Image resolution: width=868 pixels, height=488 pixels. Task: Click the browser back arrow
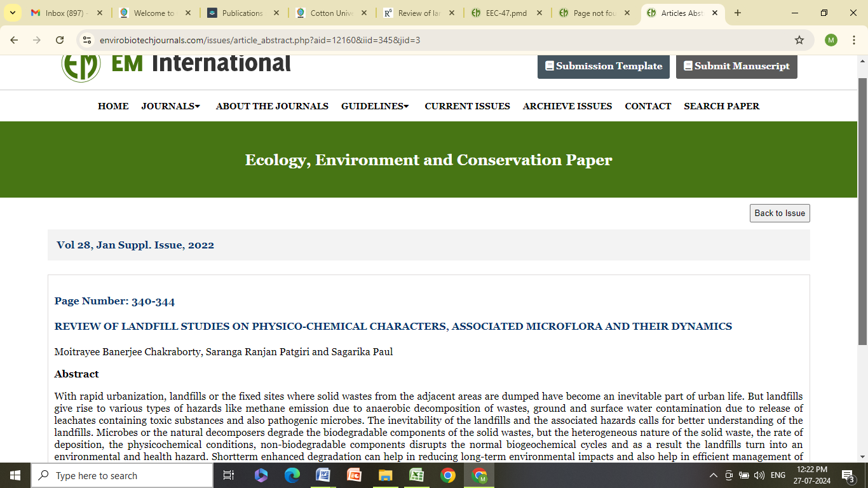14,40
